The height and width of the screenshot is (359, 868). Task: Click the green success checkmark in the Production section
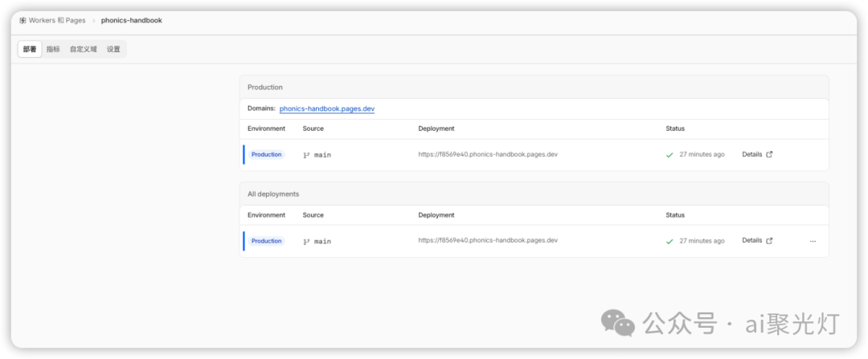tap(669, 156)
